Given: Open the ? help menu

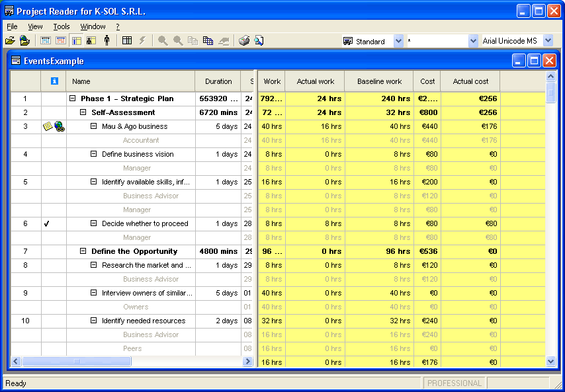Looking at the screenshot, I should tap(118, 26).
